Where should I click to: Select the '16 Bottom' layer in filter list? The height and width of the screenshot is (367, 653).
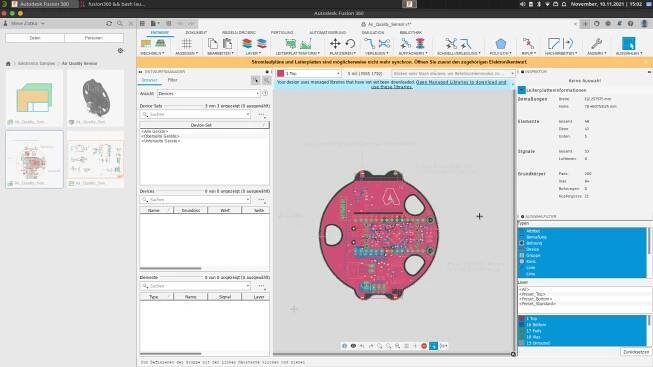point(535,325)
